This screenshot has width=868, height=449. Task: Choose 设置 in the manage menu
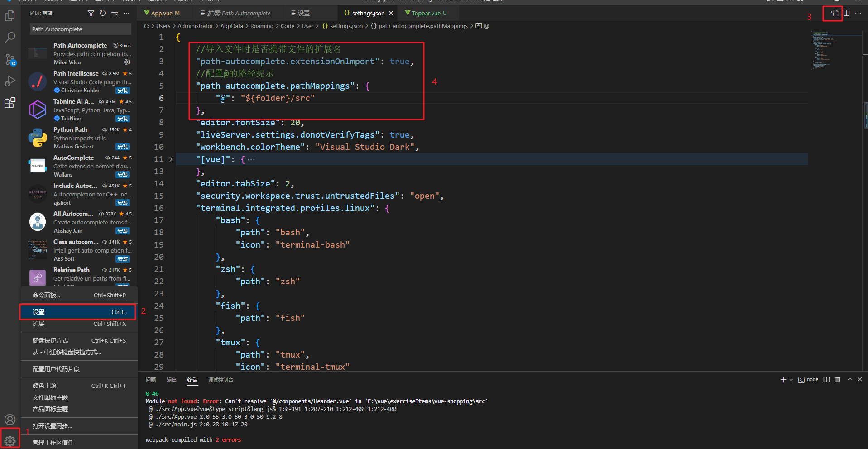click(78, 312)
